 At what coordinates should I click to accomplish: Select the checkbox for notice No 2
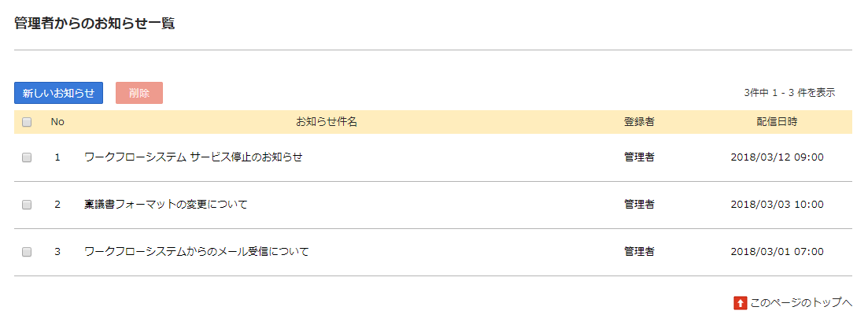tap(27, 205)
